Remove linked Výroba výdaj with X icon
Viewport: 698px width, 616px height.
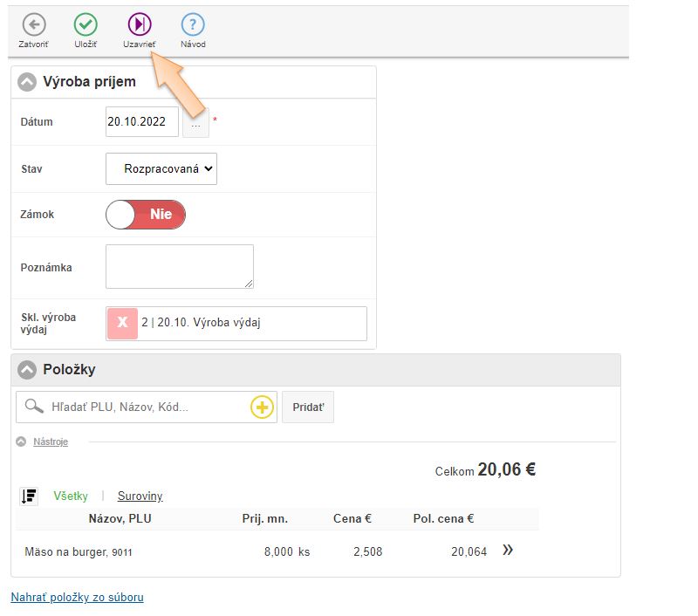pos(122,323)
